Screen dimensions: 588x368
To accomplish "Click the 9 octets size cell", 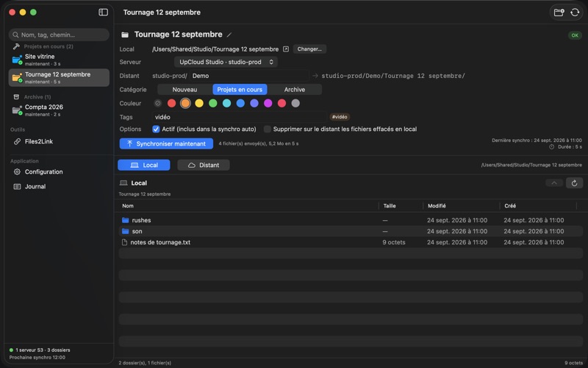I will pyautogui.click(x=394, y=243).
